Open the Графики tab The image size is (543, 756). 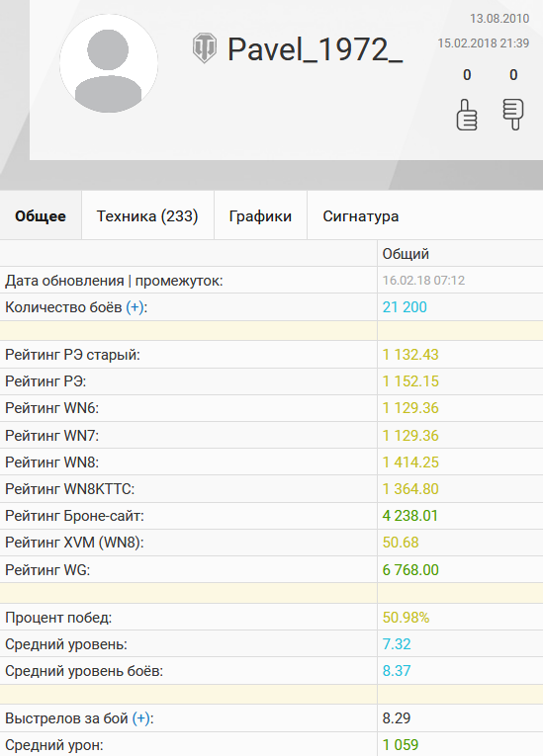point(260,216)
